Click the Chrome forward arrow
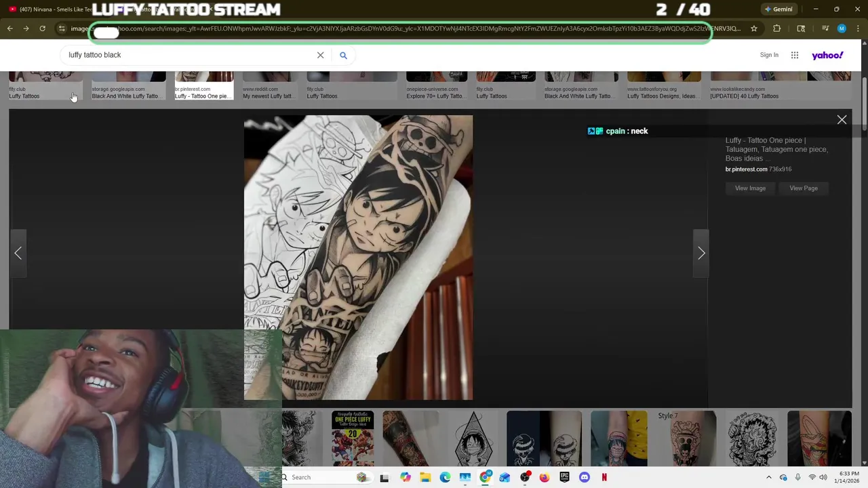 pos(26,28)
